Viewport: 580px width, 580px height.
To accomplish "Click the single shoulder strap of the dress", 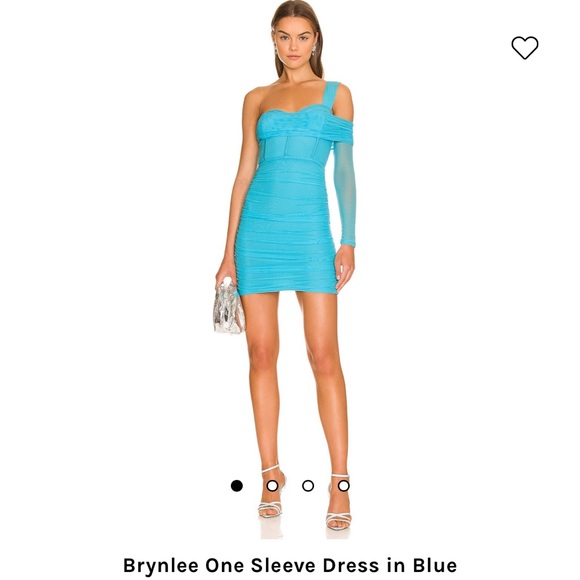I will [331, 94].
